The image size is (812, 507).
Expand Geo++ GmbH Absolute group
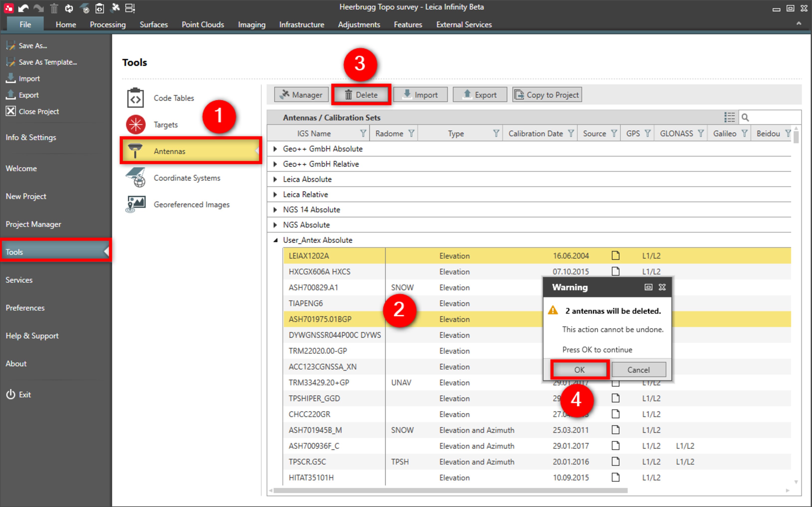click(x=275, y=149)
